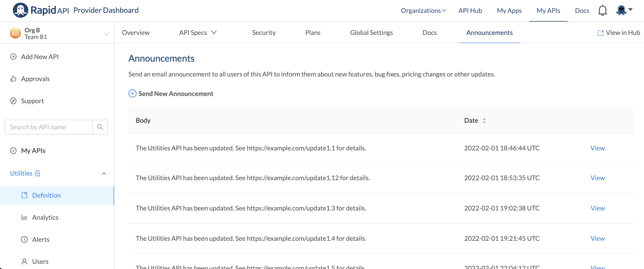Click the date 2022-02-01 19:21:45 UTC
The image size is (644, 269).
[x=502, y=238]
